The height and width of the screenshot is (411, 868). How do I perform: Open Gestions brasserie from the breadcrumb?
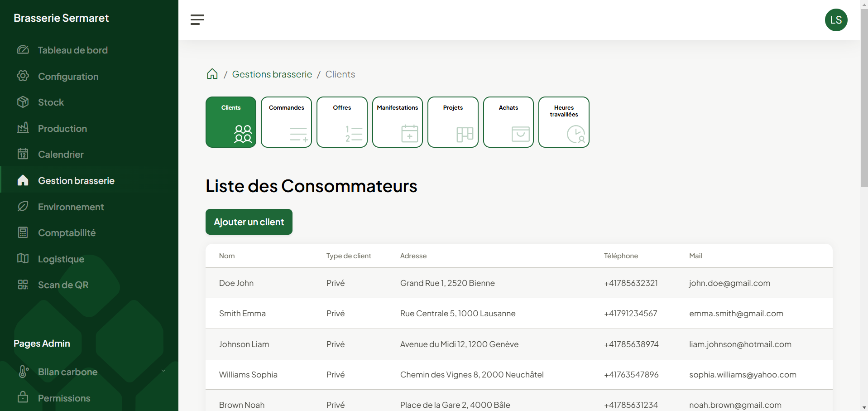pos(272,74)
